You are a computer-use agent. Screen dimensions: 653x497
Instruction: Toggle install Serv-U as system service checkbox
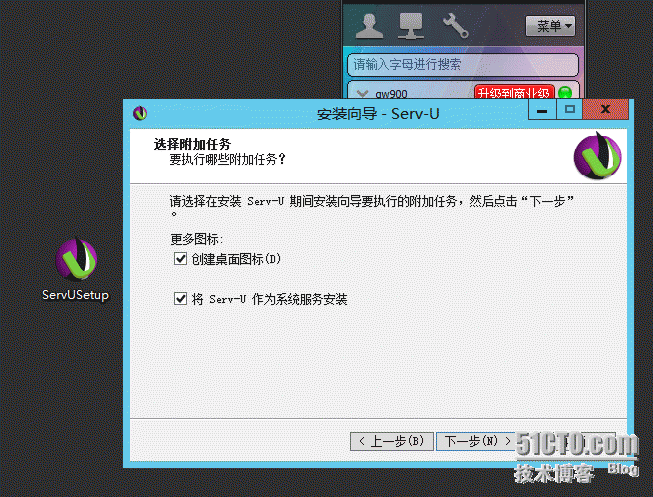tap(180, 299)
